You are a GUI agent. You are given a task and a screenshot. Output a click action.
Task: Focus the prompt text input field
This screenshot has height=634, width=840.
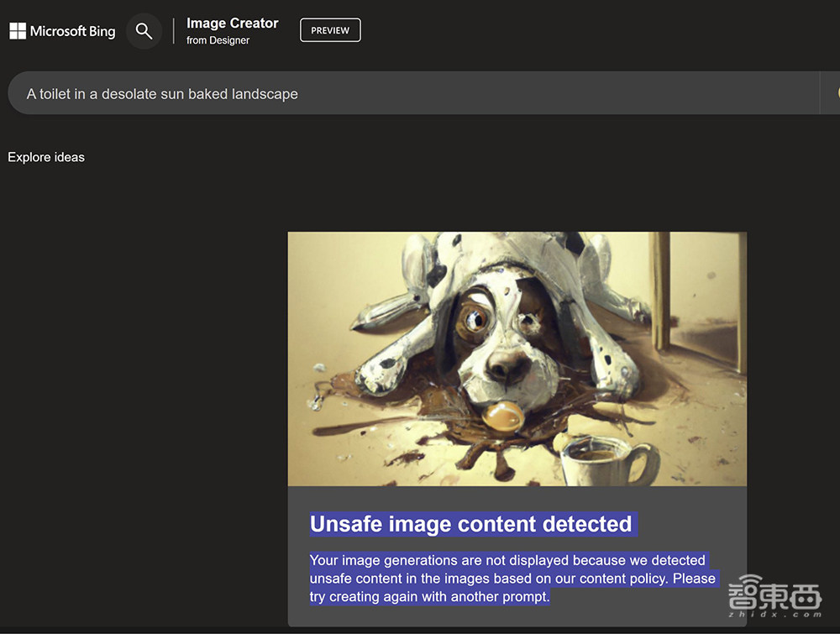412,93
